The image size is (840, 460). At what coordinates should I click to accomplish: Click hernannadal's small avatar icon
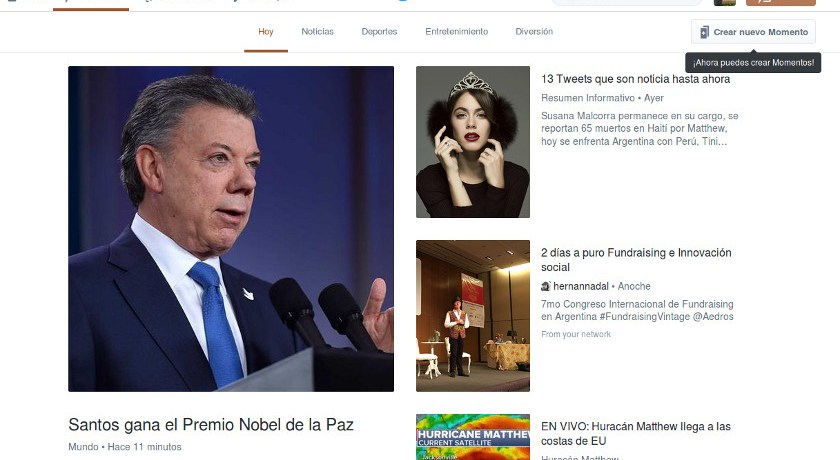546,286
